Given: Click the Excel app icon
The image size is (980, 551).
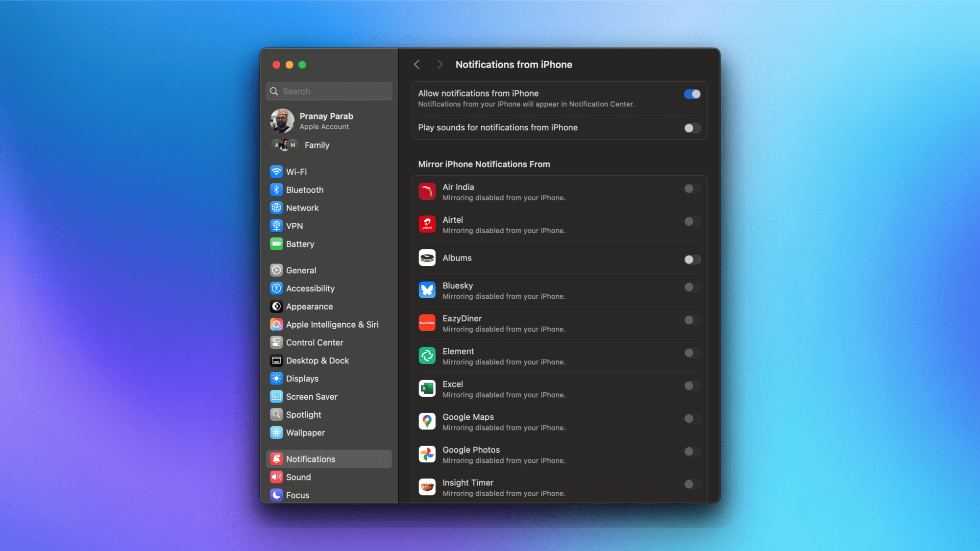Looking at the screenshot, I should 427,388.
